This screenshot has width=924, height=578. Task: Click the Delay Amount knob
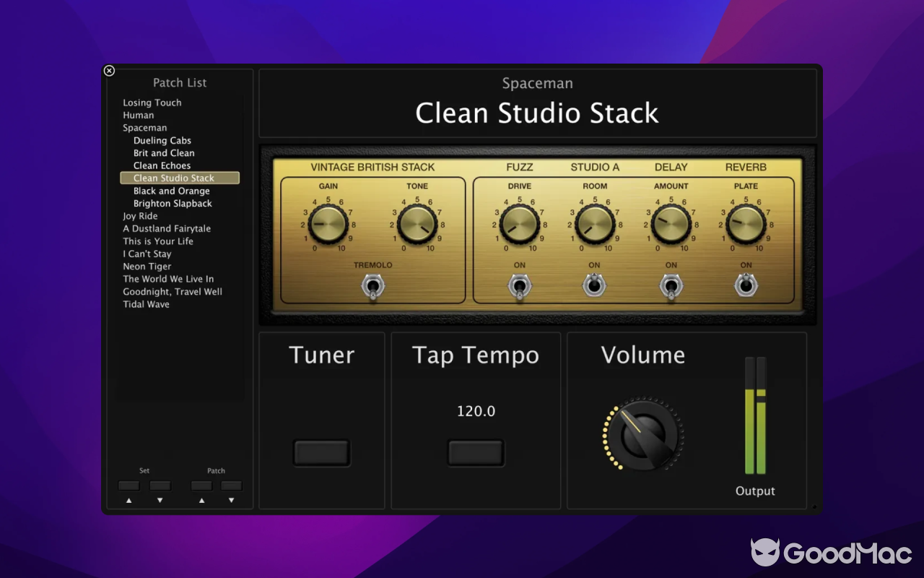pos(671,224)
